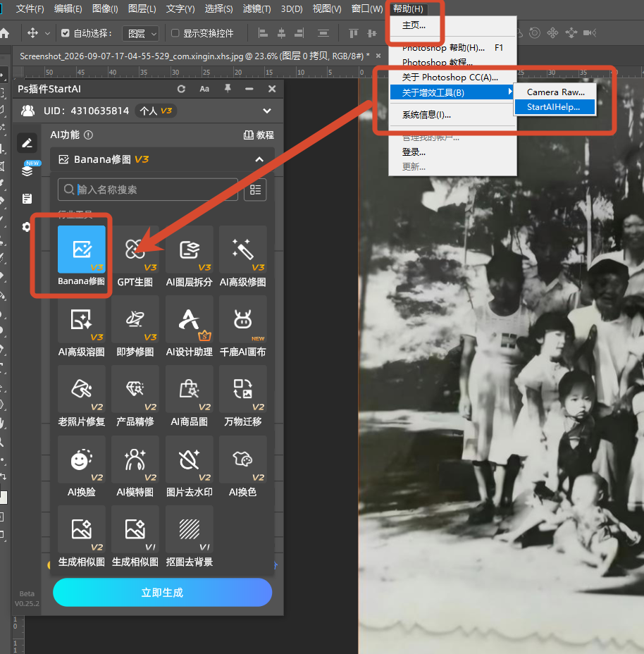Open the 窗口(W) menu
The width and height of the screenshot is (644, 654).
366,8
